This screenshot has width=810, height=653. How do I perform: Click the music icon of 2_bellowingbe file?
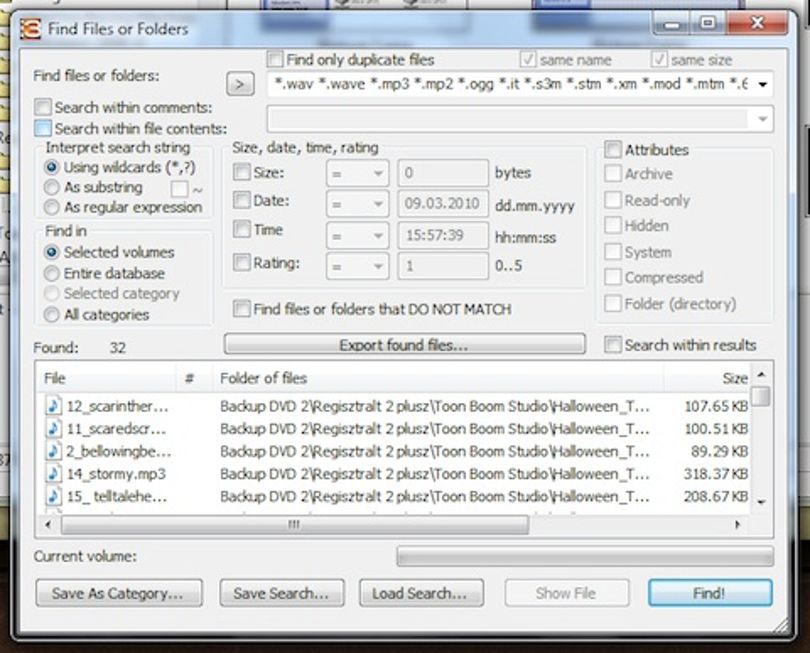coord(53,451)
